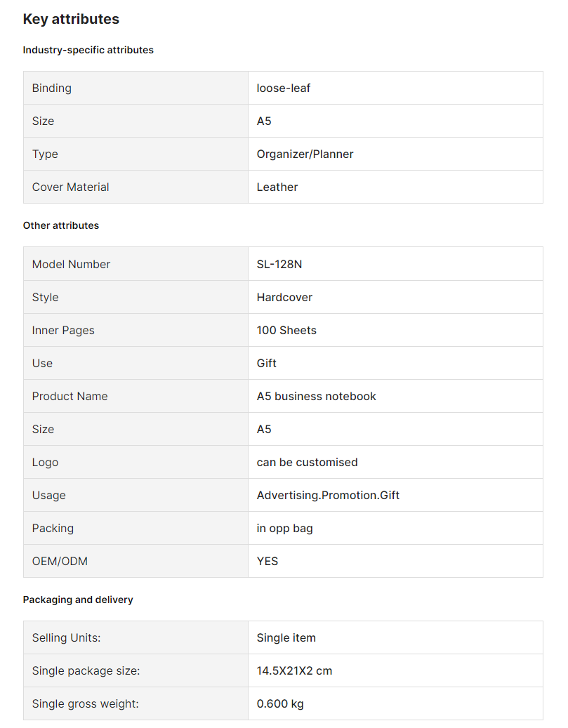Click the Advertising.Promotion.Gift usage value

pyautogui.click(x=328, y=495)
